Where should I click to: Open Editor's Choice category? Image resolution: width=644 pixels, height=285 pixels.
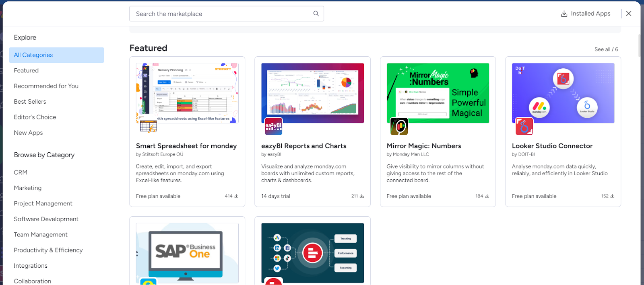pos(35,117)
